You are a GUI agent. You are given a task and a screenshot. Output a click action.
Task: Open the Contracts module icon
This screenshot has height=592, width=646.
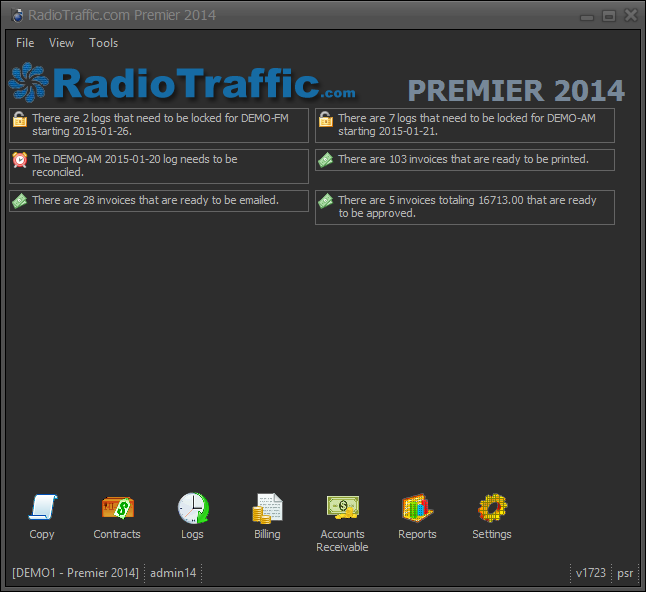[x=118, y=508]
